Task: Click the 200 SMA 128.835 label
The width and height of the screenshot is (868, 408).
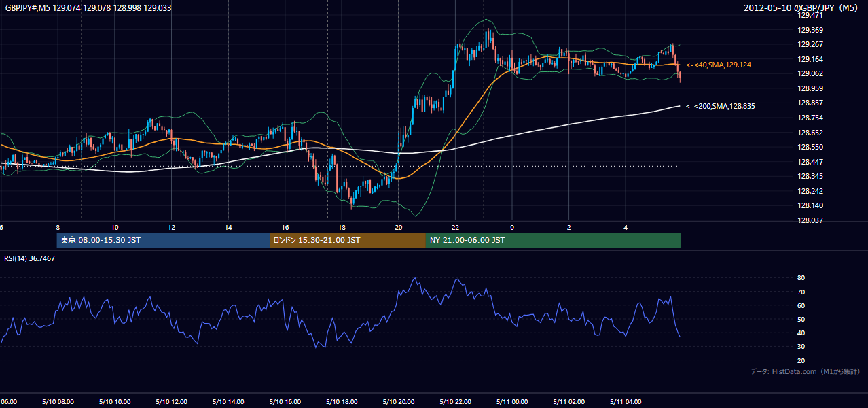Action: coord(721,106)
